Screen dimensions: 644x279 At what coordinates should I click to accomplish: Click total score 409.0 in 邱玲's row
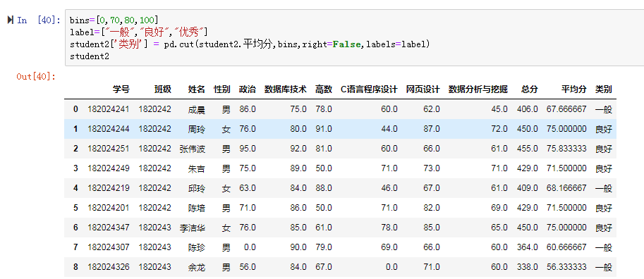(x=527, y=188)
